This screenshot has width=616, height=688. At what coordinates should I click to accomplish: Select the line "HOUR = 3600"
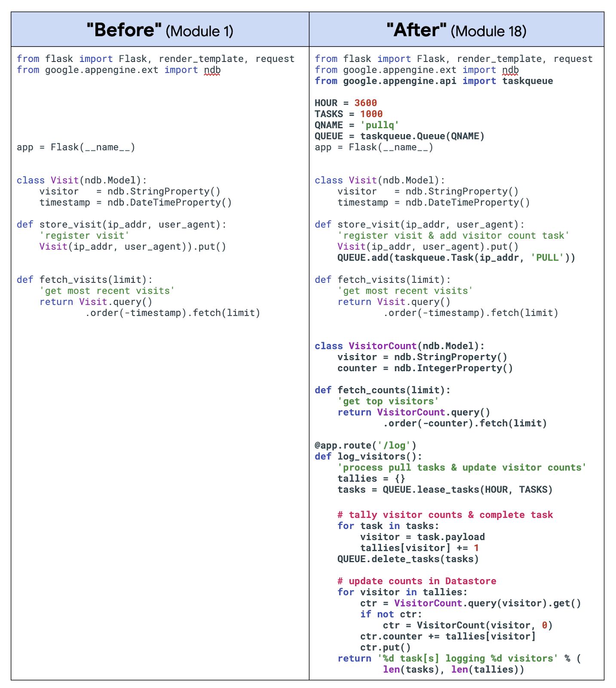(346, 103)
